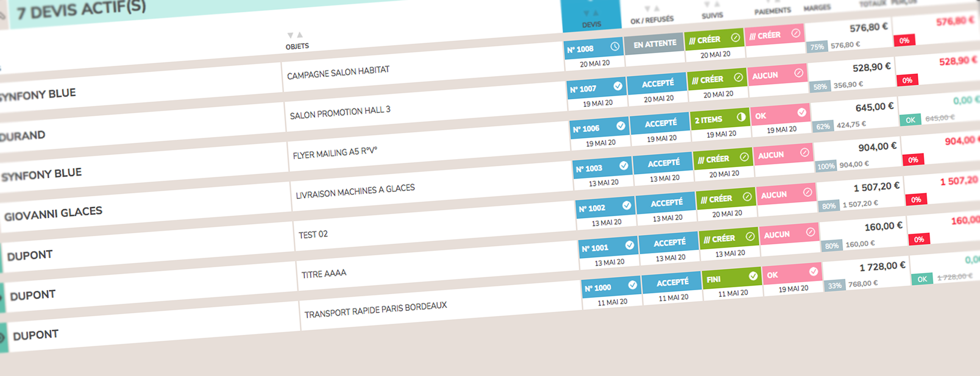Viewport: 980px width, 376px height.
Task: Open the GIOVANNI GLACES client row
Action: pyautogui.click(x=53, y=214)
